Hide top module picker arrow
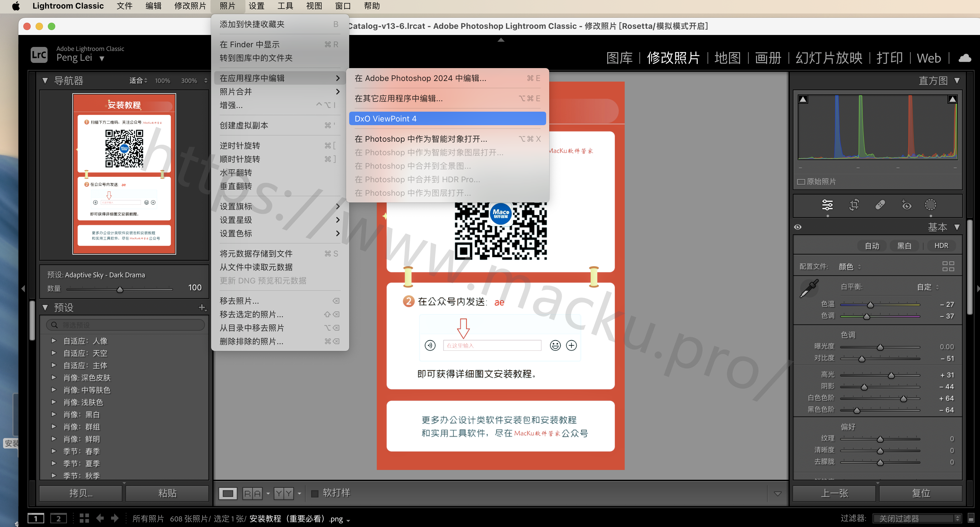 [x=501, y=40]
